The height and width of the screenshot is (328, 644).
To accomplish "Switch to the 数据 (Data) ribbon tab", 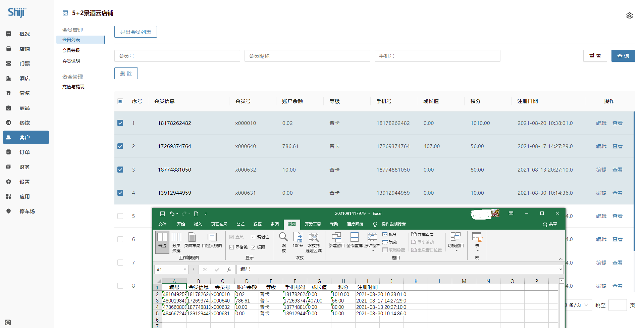I will tap(258, 224).
